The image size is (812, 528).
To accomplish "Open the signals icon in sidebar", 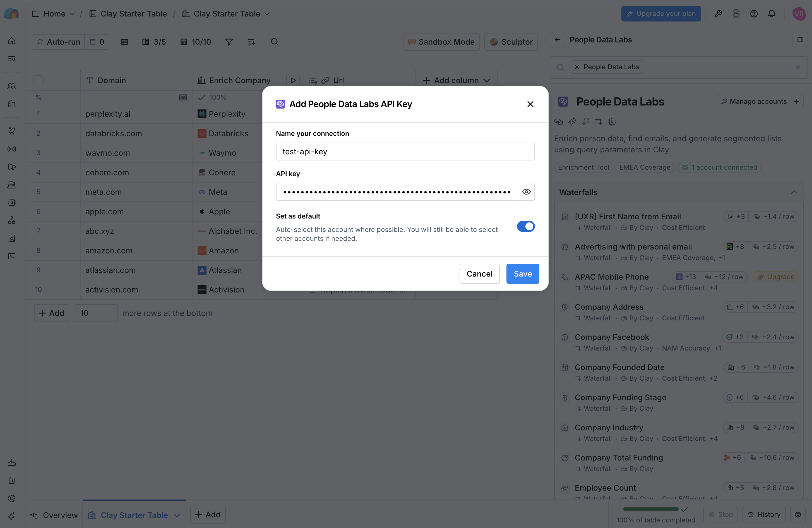I will coord(12,149).
